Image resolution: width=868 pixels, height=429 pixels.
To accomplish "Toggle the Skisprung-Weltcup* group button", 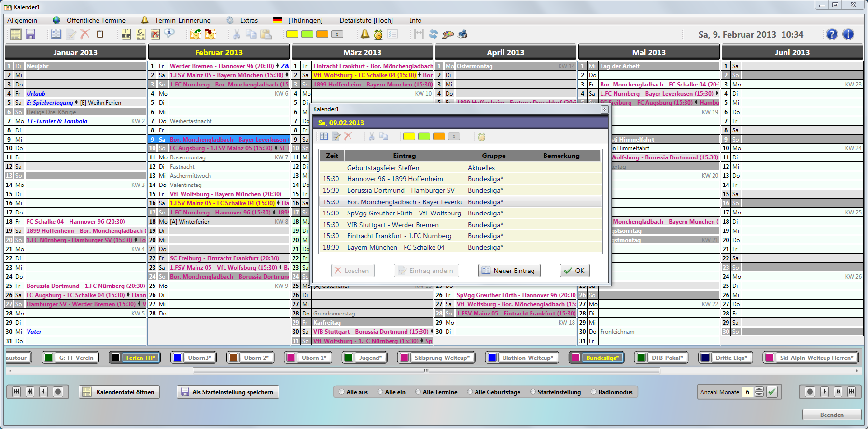I will tap(436, 357).
